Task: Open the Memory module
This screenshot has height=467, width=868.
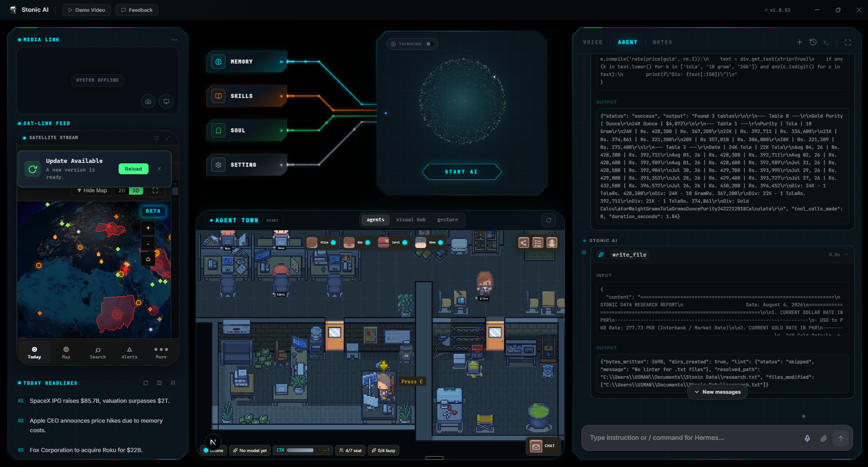Action: click(x=247, y=62)
